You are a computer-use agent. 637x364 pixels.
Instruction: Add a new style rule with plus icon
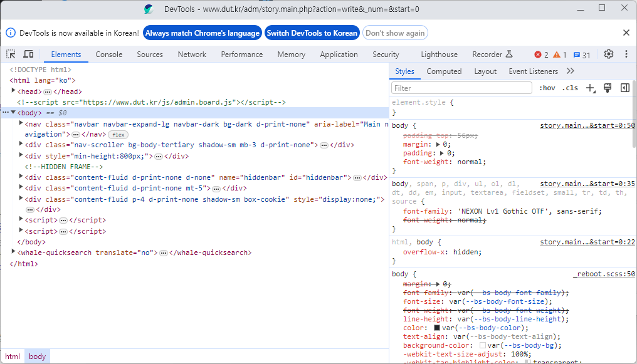[590, 88]
